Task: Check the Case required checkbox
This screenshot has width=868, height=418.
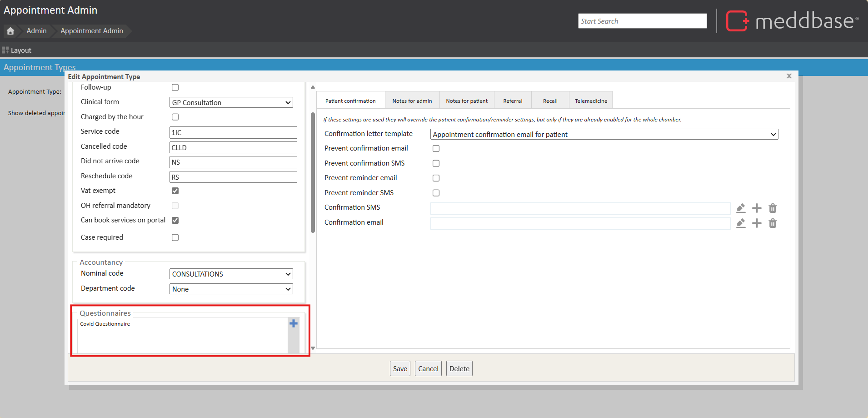Action: click(x=175, y=237)
